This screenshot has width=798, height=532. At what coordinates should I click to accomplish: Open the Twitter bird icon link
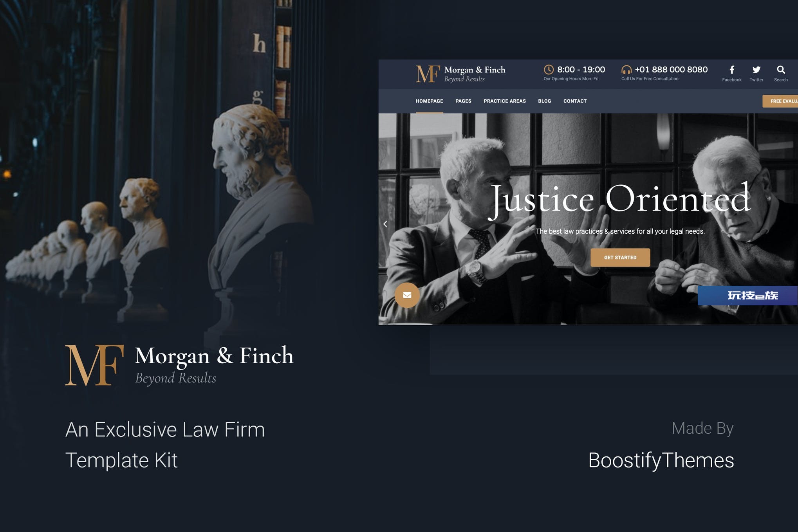pos(756,70)
